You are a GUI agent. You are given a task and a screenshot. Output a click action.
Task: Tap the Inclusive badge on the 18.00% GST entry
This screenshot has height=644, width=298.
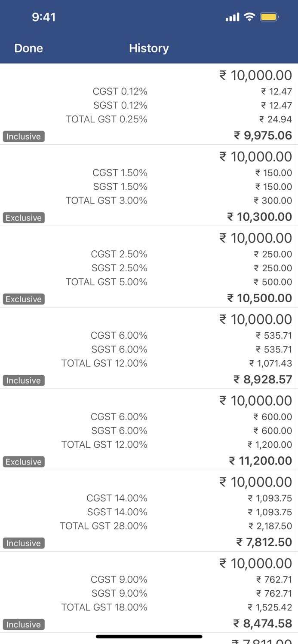coord(23,624)
